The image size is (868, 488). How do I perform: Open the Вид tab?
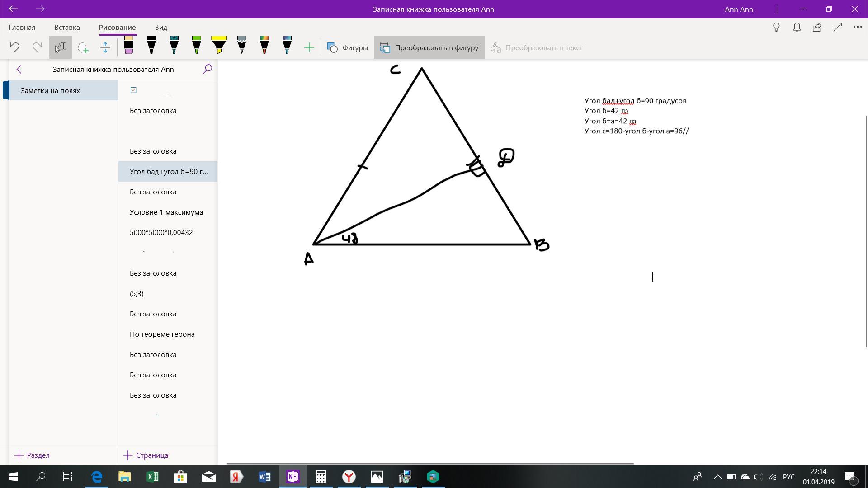(x=161, y=27)
